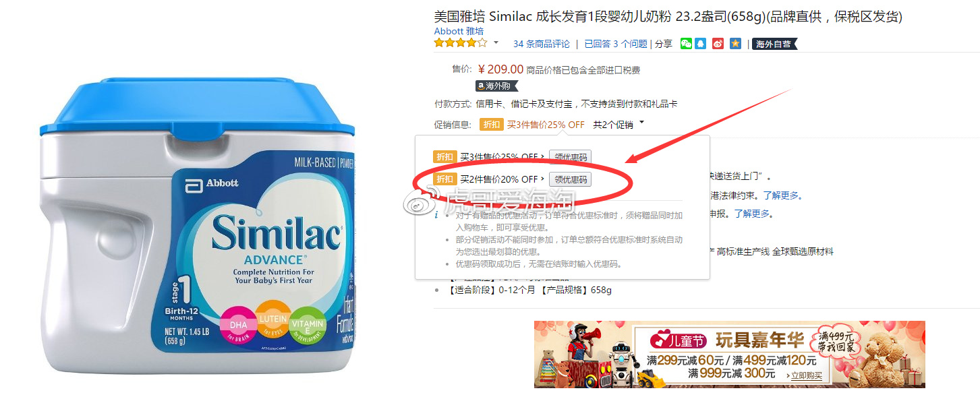980x401 pixels.
Task: Open the Abbott 雅培 brand link
Action: [459, 31]
